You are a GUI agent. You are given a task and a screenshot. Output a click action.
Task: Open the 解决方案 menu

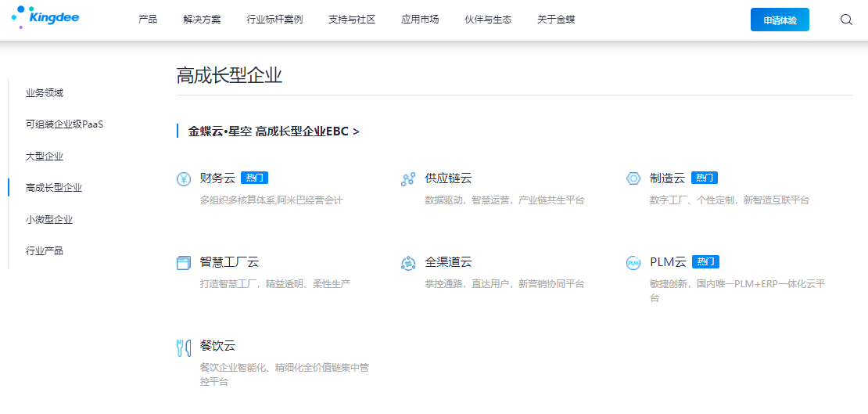pos(202,20)
